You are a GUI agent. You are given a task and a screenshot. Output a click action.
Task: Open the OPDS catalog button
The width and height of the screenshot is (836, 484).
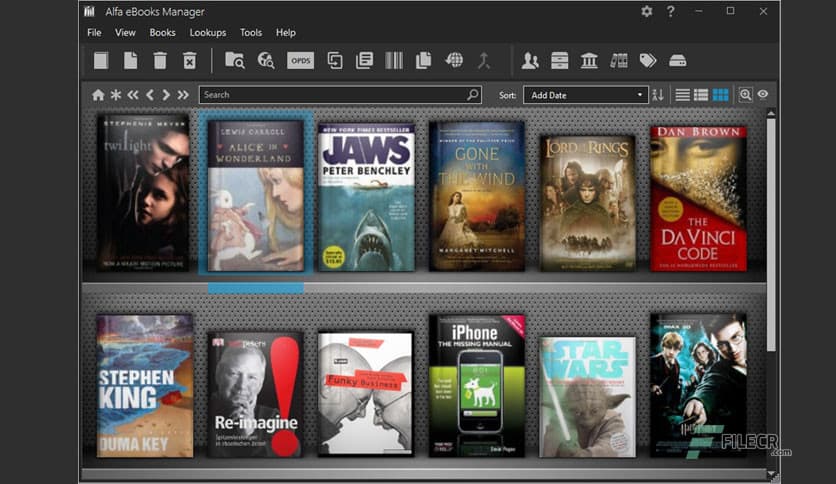300,60
